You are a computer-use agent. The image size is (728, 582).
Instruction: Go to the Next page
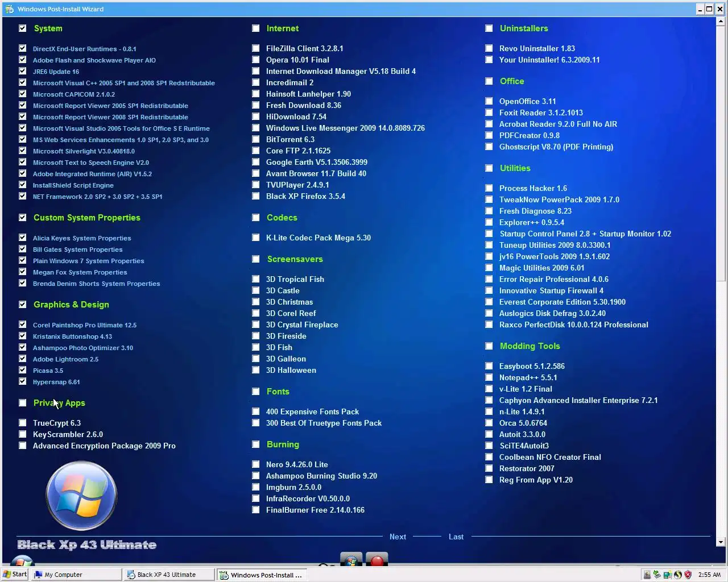tap(398, 537)
